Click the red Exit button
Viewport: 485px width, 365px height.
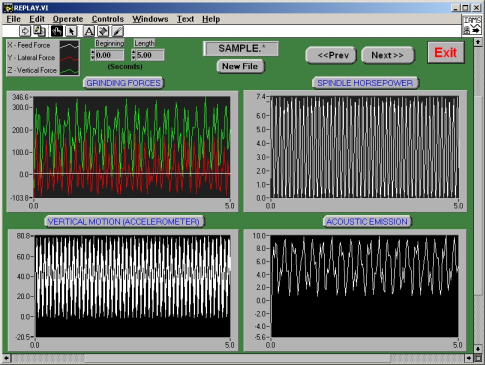tap(446, 52)
